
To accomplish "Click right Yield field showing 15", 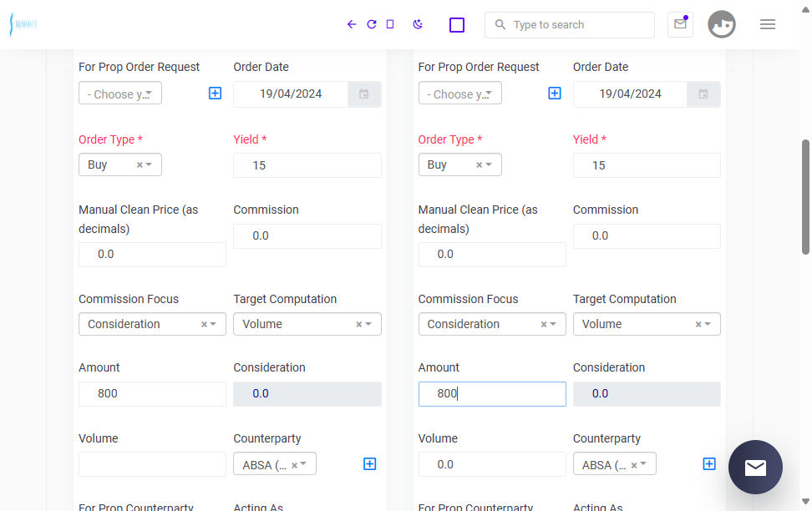I will [647, 165].
